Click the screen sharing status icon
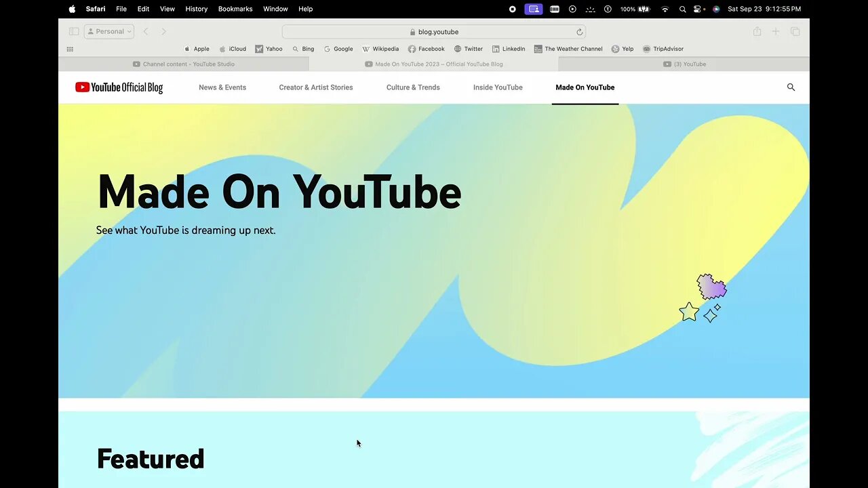Screen dimensions: 868x488 pos(534,9)
